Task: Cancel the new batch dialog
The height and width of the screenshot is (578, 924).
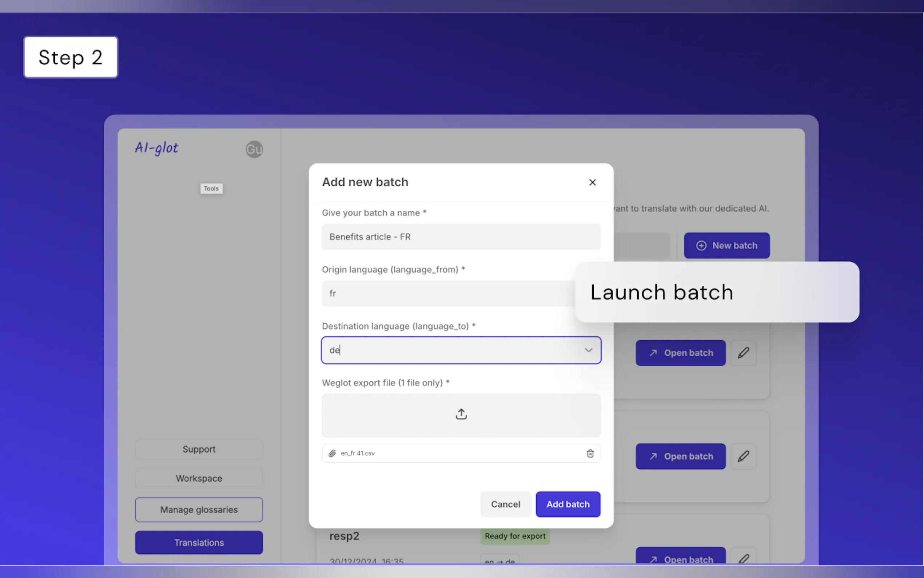Action: pyautogui.click(x=505, y=504)
